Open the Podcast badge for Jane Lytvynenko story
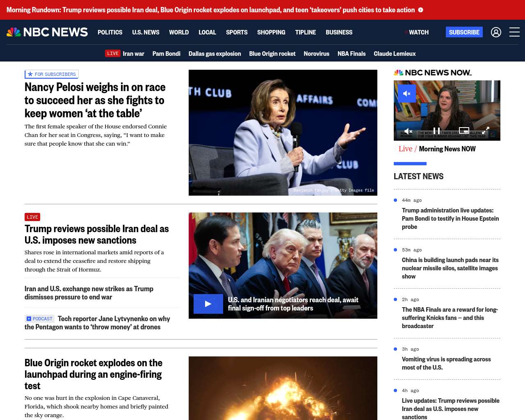 (x=39, y=319)
